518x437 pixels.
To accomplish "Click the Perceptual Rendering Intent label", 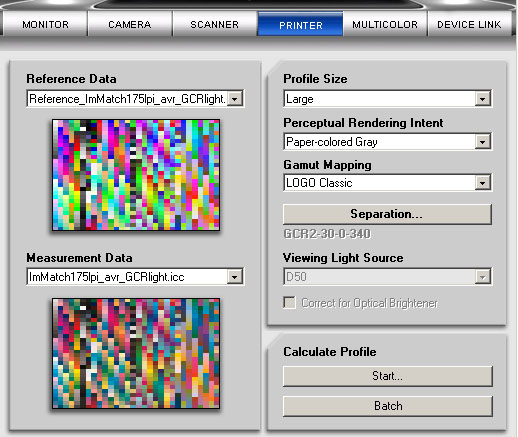I will click(363, 123).
